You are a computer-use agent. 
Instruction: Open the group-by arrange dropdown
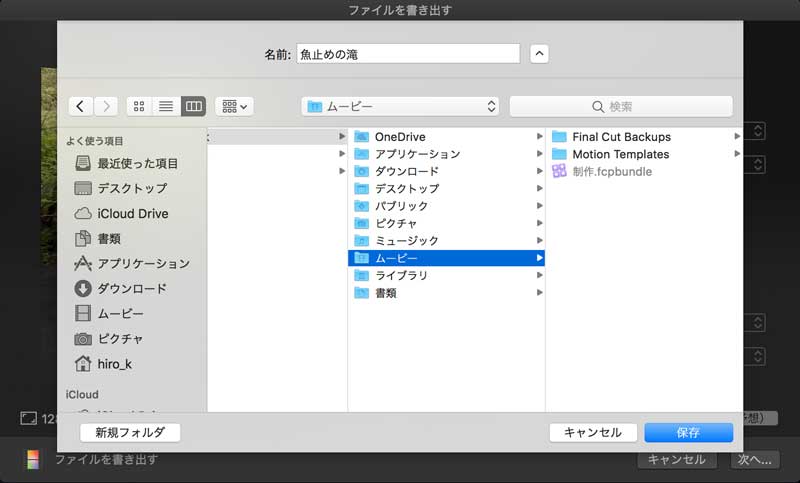tap(234, 106)
